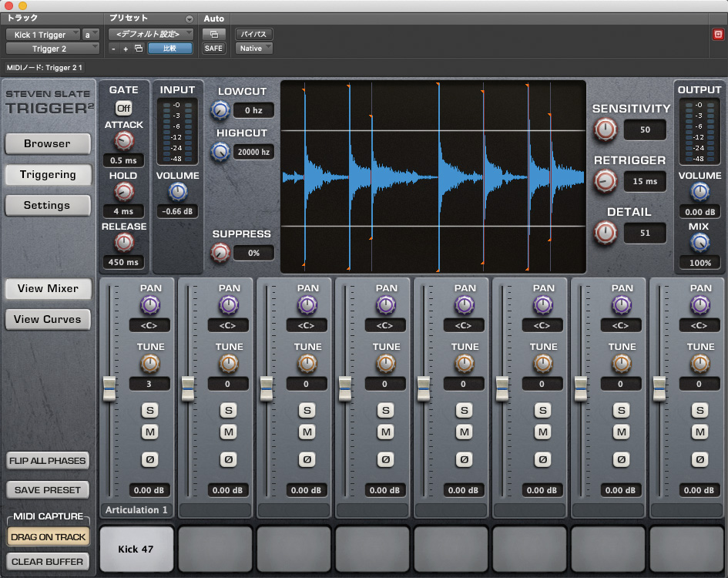Toggle the SAFE automation button
728x578 pixels.
tap(213, 49)
